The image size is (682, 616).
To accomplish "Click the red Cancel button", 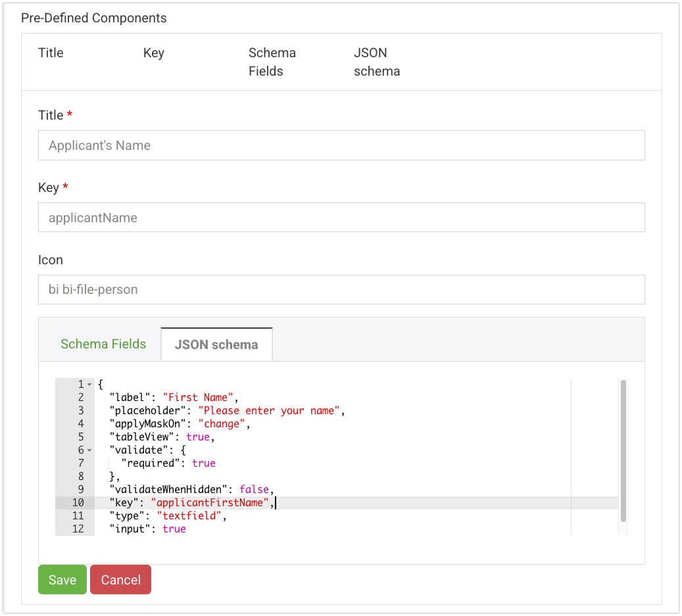I will tap(120, 580).
